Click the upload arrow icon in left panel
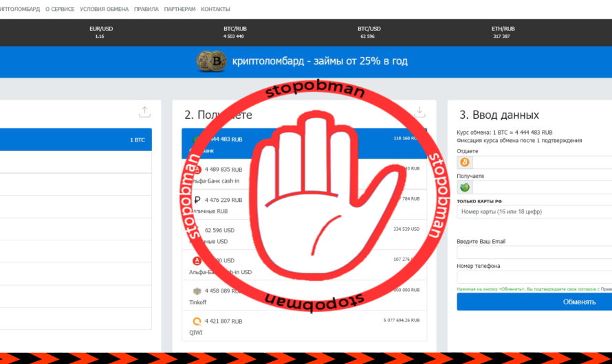Screen dimensions: 612x364 tap(144, 111)
